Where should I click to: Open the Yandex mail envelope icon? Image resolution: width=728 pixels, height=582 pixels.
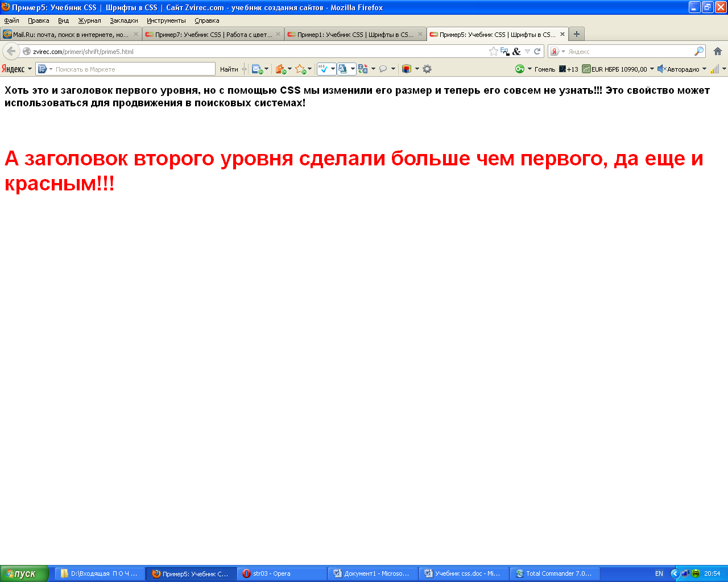pos(258,69)
